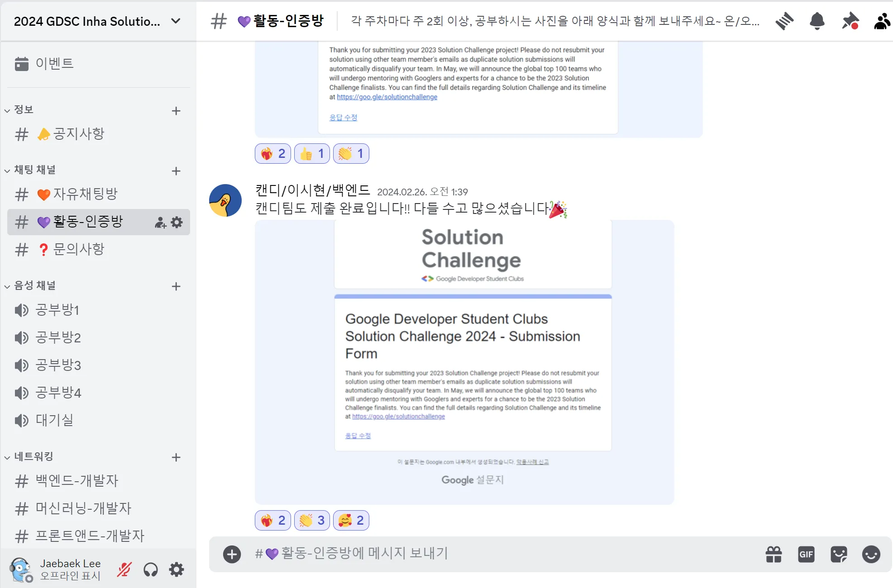The width and height of the screenshot is (893, 588).
Task: Open the Threads icon in channel header
Action: coord(784,21)
